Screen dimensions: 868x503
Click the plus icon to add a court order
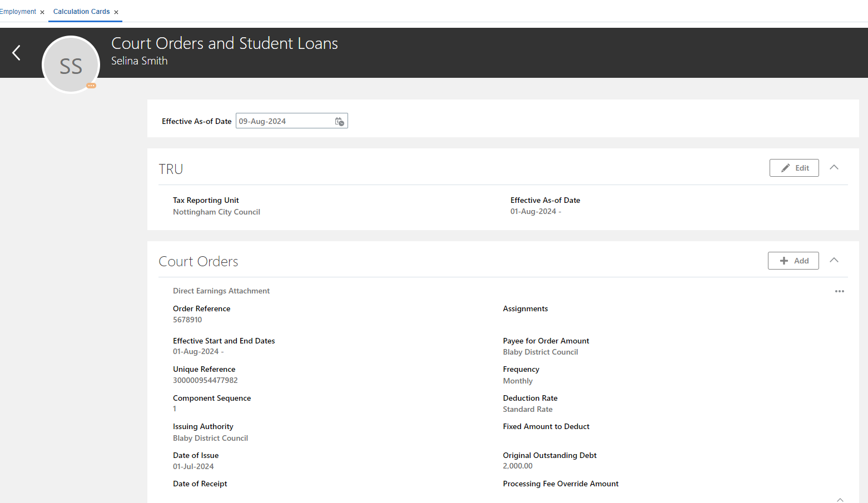(x=784, y=260)
